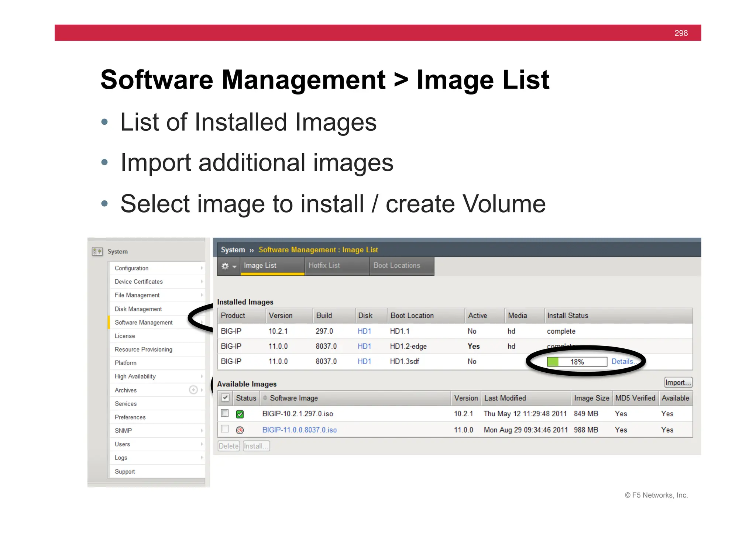Viewport: 756px width, 534px height.
Task: Open Resource Provisioning in the sidebar
Action: point(157,349)
